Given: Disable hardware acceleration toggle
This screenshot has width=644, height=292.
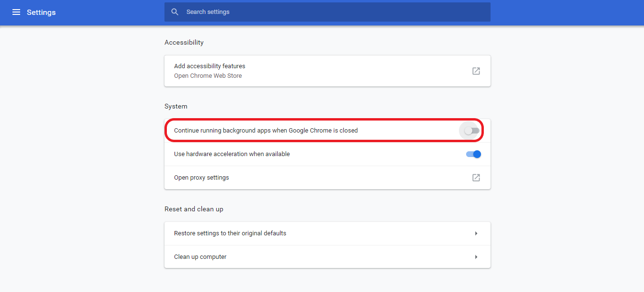Looking at the screenshot, I should click(474, 154).
